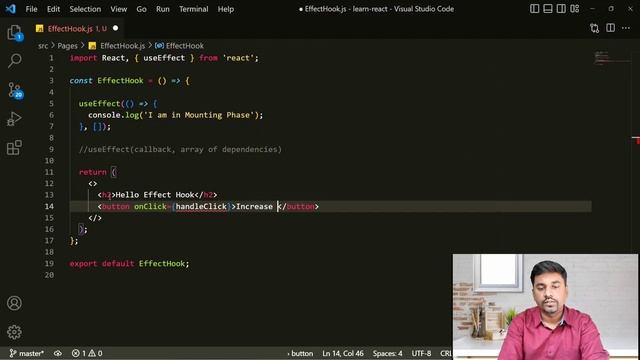Screen dimensions: 640x360
Task: Open the Run menu
Action: click(x=162, y=9)
